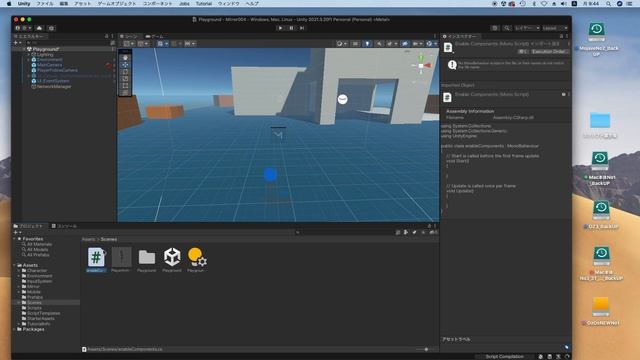Select the Project tab
The width and height of the screenshot is (640, 360).
click(29, 226)
